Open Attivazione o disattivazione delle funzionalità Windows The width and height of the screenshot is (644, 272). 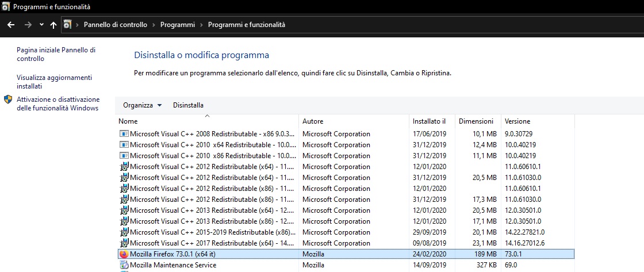click(x=58, y=104)
